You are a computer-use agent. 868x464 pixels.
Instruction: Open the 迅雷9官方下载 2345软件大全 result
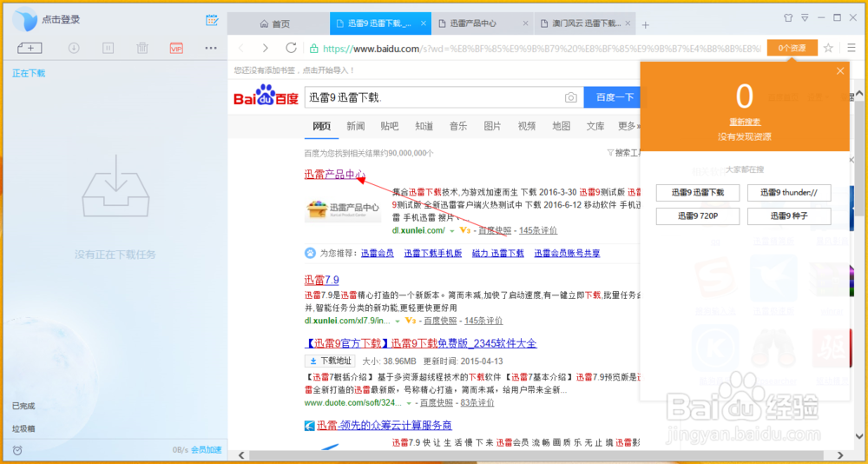[x=421, y=343]
